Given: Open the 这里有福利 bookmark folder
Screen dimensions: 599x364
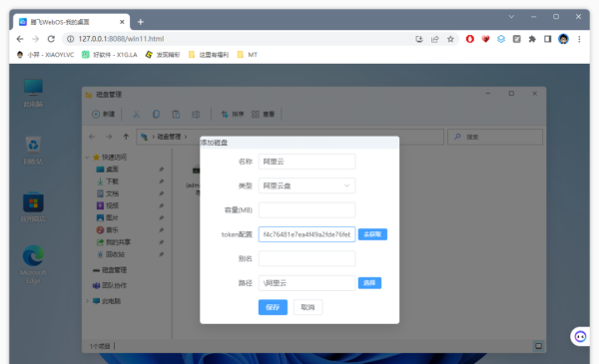Looking at the screenshot, I should 209,55.
